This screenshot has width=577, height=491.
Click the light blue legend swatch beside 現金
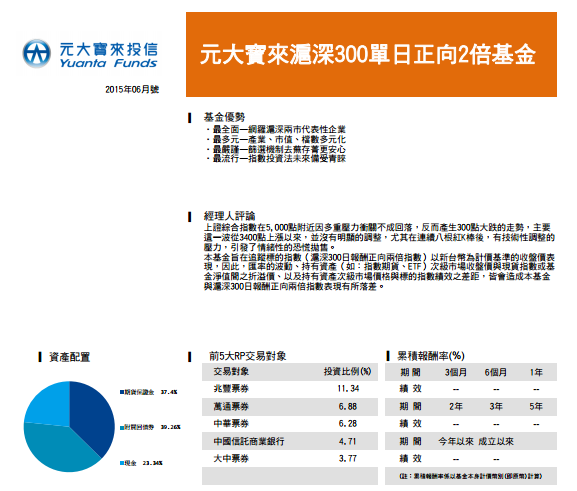tap(122, 463)
